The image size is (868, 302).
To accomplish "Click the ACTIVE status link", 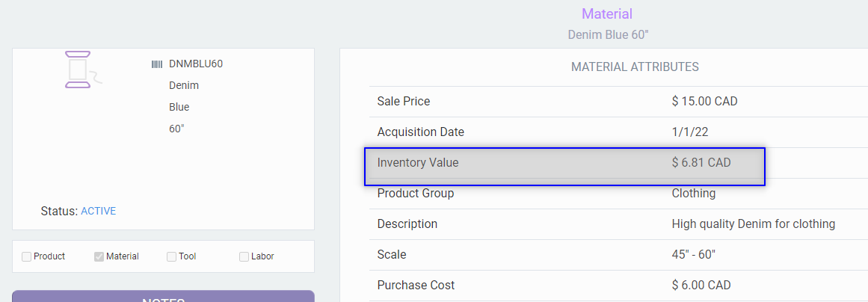I will 98,211.
